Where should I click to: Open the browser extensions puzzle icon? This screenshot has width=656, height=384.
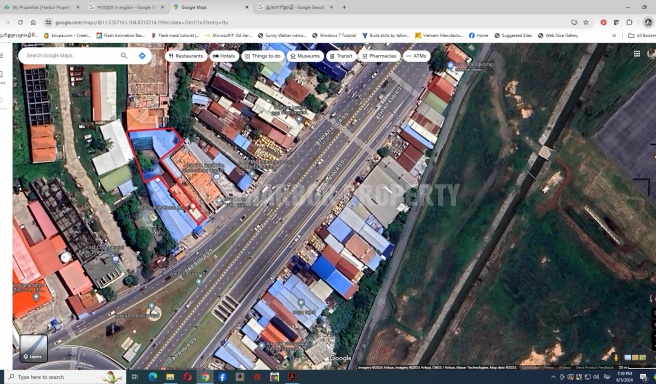pos(629,22)
